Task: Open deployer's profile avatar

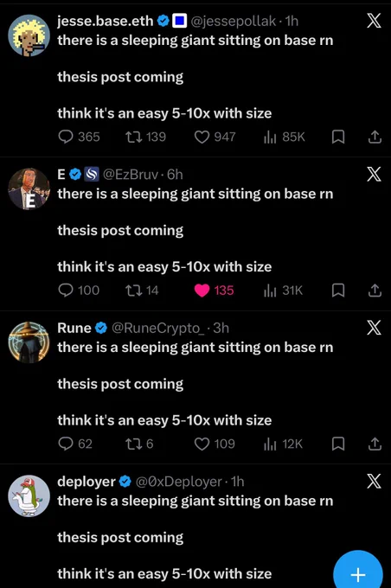Action: [29, 495]
